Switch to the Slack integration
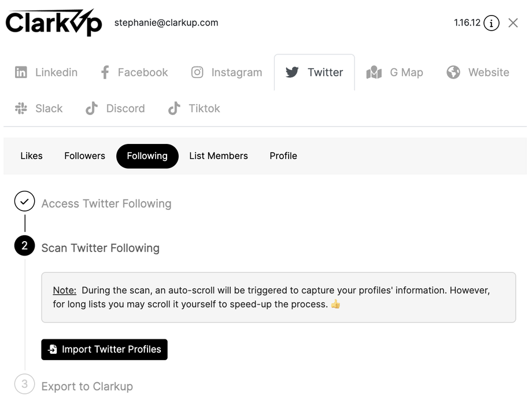Image resolution: width=532 pixels, height=418 pixels. [39, 108]
